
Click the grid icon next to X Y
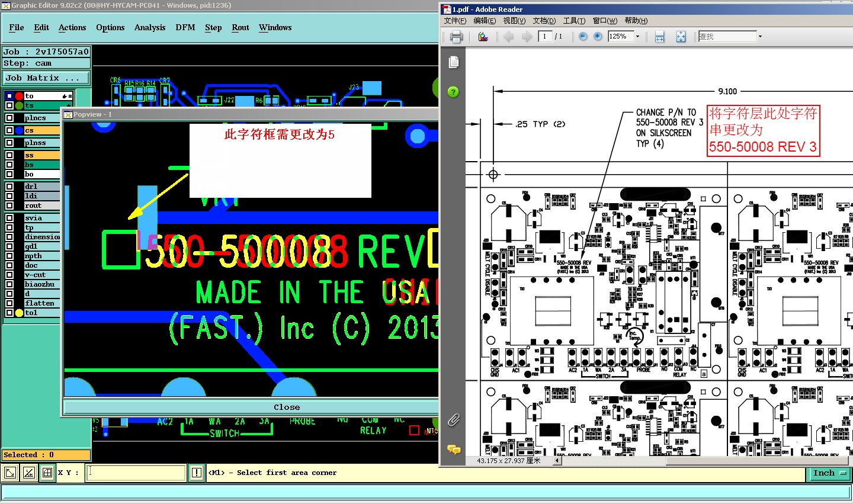pyautogui.click(x=47, y=473)
